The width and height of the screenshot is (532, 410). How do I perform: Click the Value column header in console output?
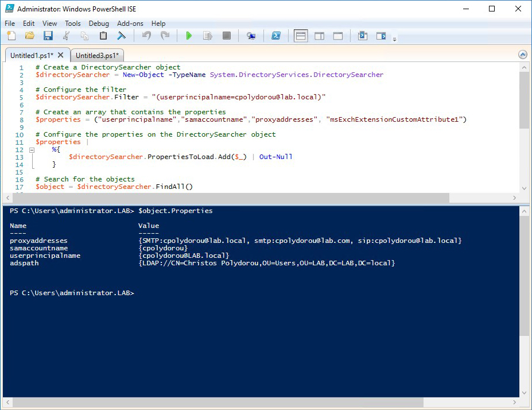[x=149, y=226]
